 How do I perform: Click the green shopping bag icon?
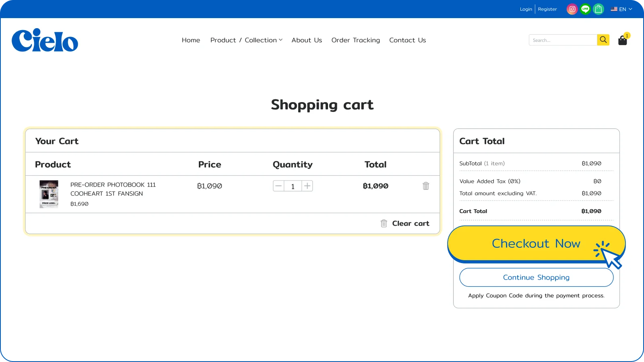pyautogui.click(x=599, y=9)
